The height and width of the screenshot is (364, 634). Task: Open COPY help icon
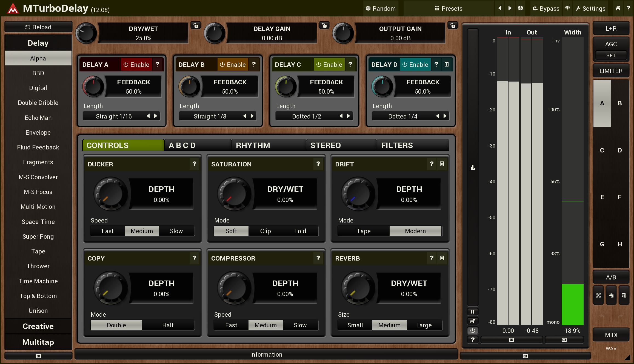[x=194, y=258]
